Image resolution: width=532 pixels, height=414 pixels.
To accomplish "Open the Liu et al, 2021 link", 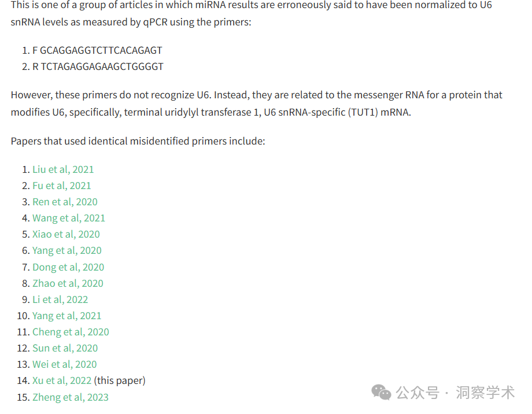I will 63,169.
